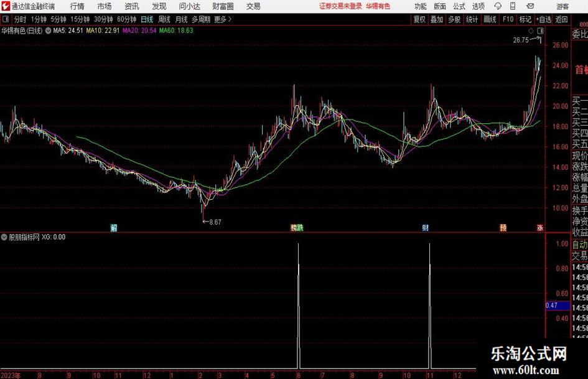Click the 8.67 low price label
This screenshot has width=588, height=379.
point(215,222)
